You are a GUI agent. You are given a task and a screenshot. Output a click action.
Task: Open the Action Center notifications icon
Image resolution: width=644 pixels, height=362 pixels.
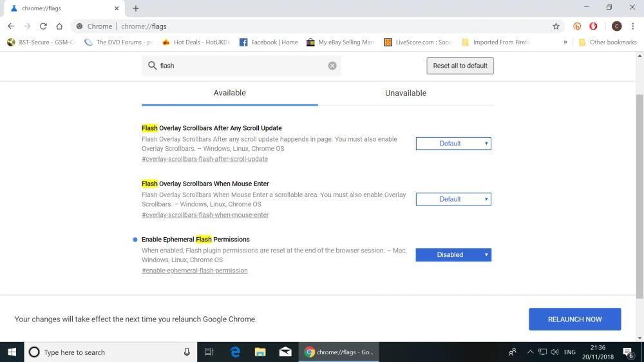[628, 352]
